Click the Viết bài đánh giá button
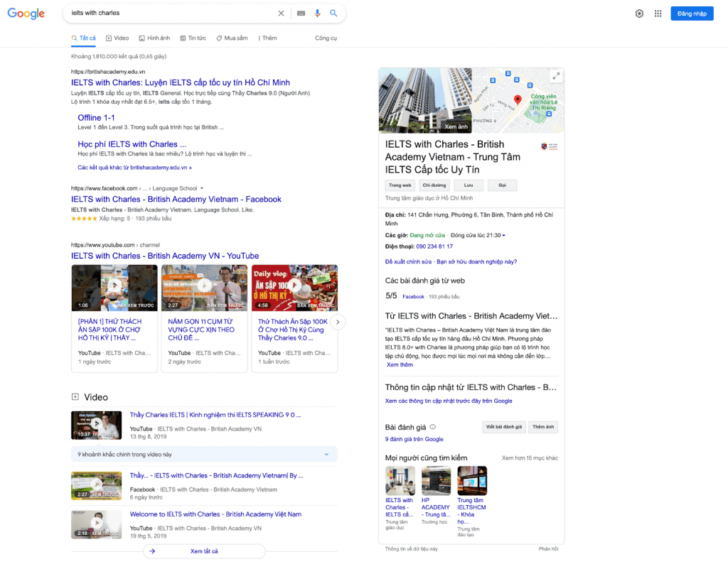Image resolution: width=728 pixels, height=569 pixels. [x=504, y=427]
